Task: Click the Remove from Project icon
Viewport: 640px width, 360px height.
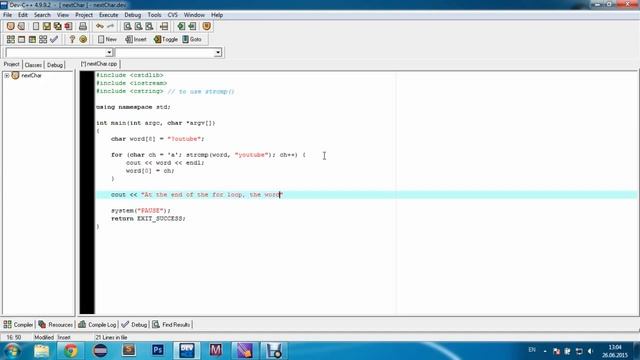Action: 192,26
